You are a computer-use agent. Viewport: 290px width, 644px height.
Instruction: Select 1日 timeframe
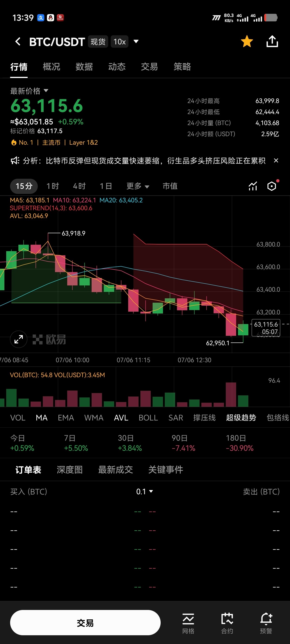coord(106,186)
